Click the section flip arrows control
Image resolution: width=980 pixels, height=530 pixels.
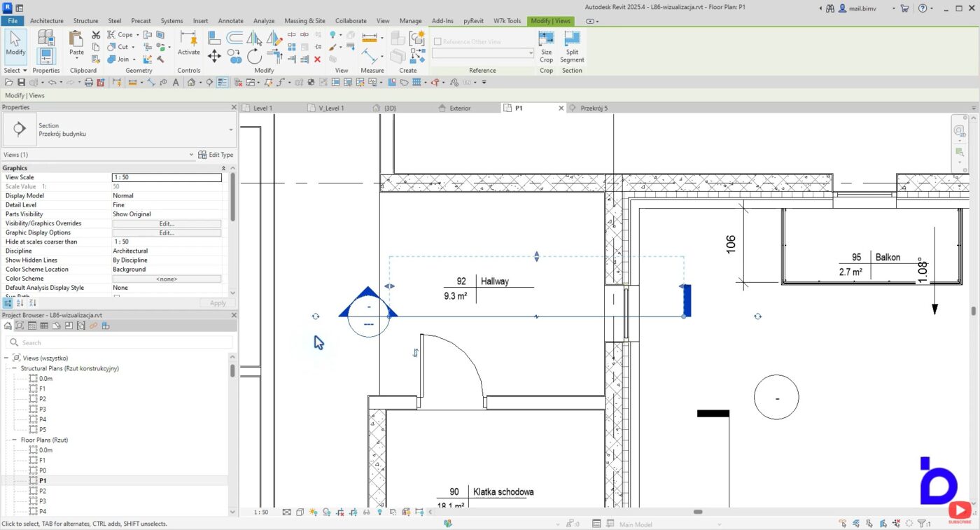416,353
